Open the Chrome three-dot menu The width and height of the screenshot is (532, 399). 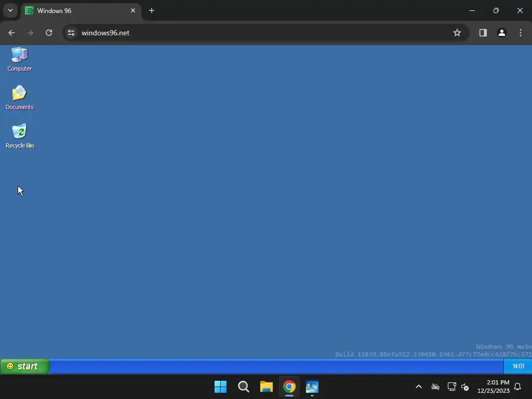tap(521, 33)
